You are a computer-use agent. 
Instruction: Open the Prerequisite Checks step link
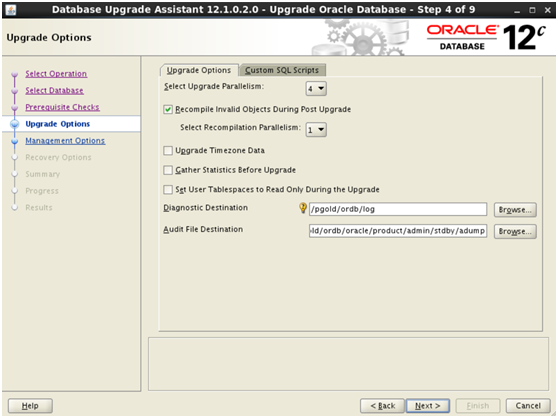[63, 107]
